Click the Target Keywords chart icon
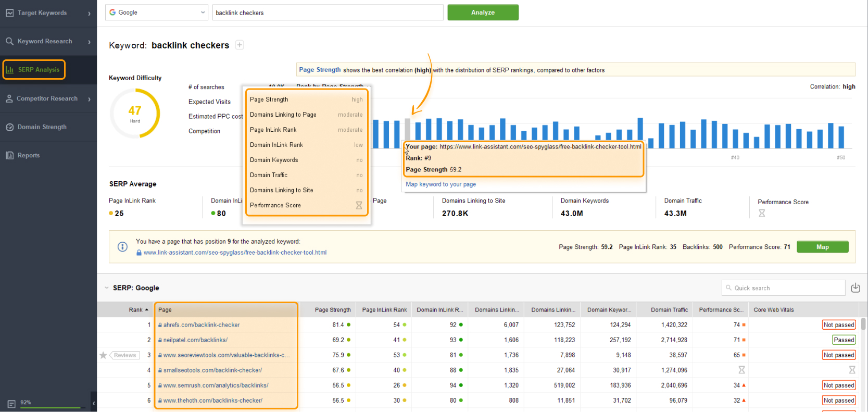The image size is (868, 412). tap(9, 13)
